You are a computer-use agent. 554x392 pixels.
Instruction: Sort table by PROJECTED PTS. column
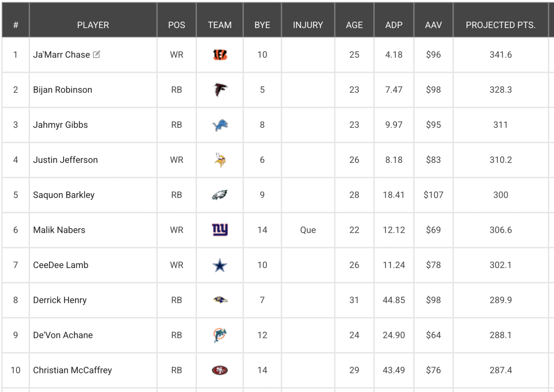tap(500, 25)
